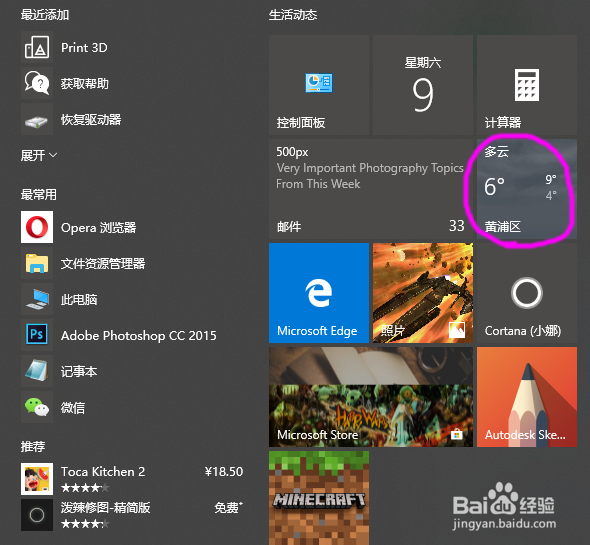Launch Opera 浏览器 from its red icon

click(37, 227)
